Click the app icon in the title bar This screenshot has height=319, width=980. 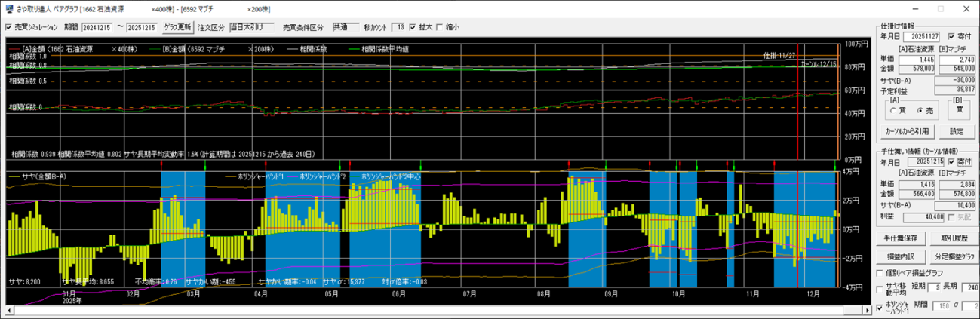pyautogui.click(x=8, y=8)
